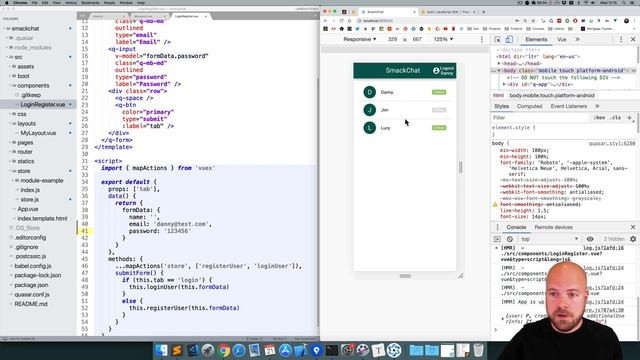Click Lucy's avatar in the user list

(x=369, y=128)
